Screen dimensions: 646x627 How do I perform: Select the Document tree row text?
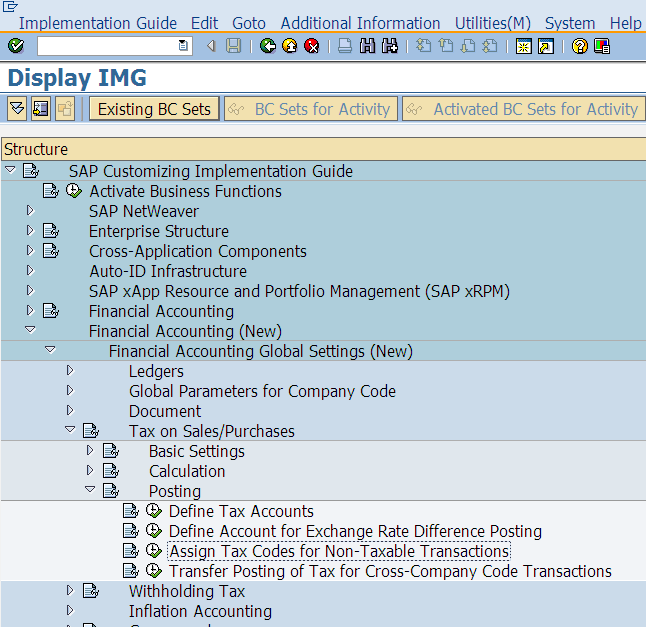165,411
